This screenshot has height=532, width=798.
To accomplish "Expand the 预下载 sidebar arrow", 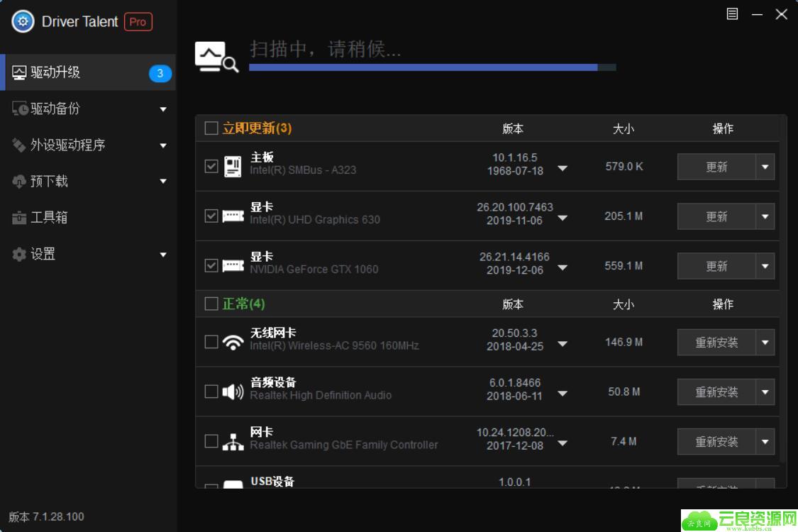I will tap(163, 182).
